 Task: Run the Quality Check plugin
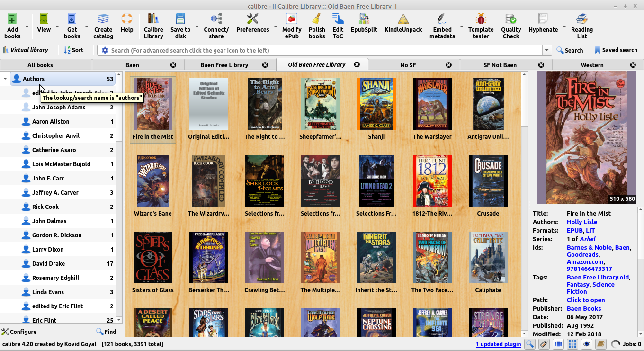click(x=511, y=26)
